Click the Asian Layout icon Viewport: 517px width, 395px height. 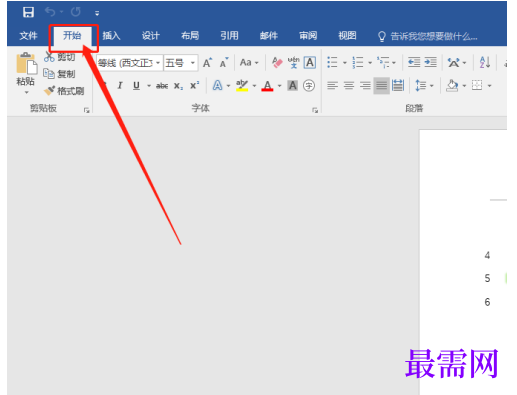(x=453, y=62)
